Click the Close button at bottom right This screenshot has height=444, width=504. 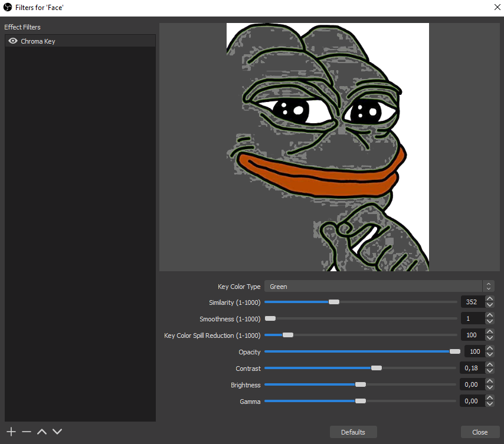480,432
